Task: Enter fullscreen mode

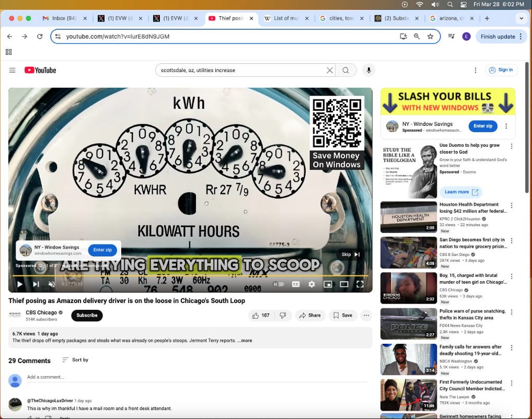Action: pyautogui.click(x=360, y=284)
